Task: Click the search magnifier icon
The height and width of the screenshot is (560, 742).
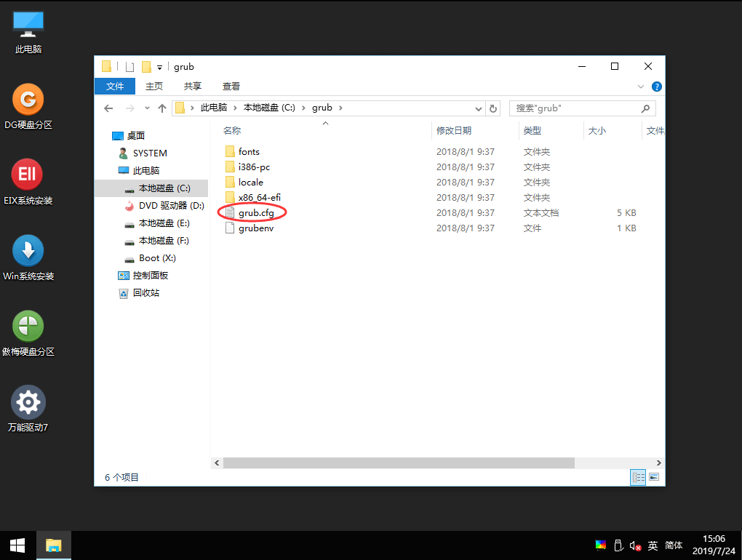Action: pyautogui.click(x=645, y=108)
